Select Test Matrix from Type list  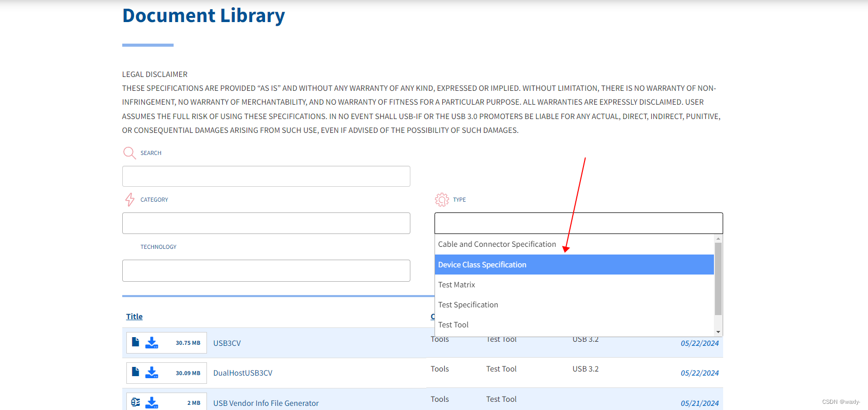(574, 285)
